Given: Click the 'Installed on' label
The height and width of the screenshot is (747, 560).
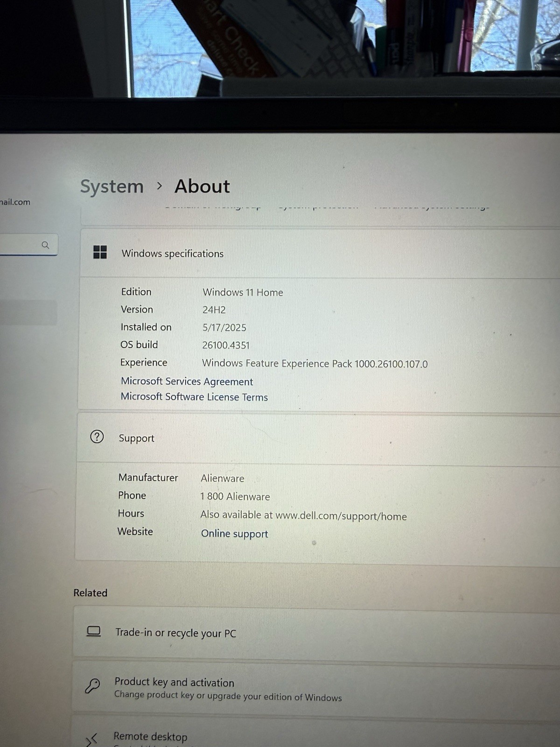Looking at the screenshot, I should click(x=146, y=327).
